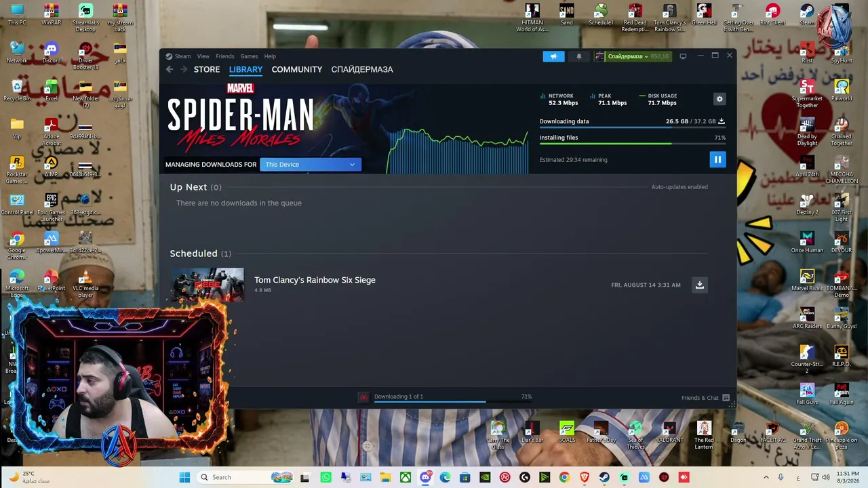Select the Sea of Thieves desktop icon
The height and width of the screenshot is (488, 868).
pos(635,434)
